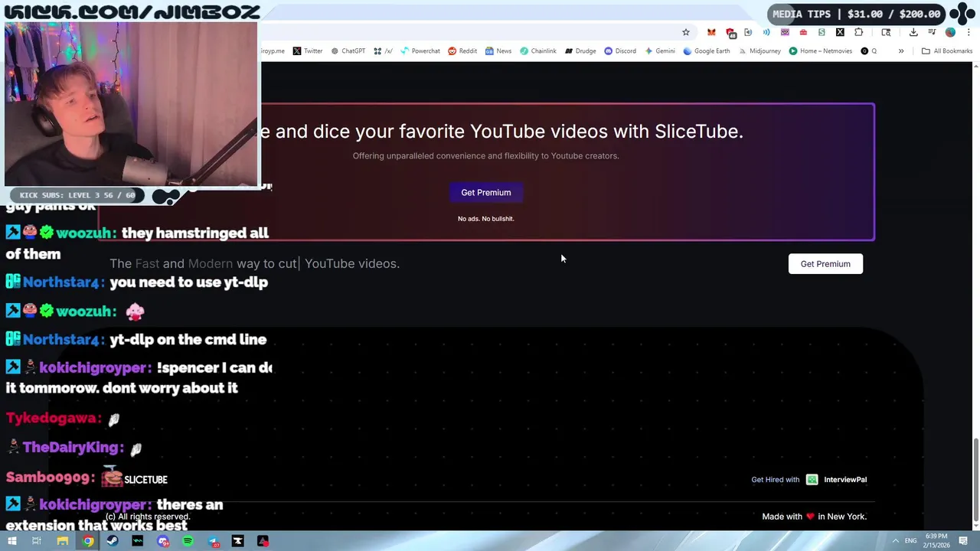Click the white Get Premium button

tap(825, 264)
